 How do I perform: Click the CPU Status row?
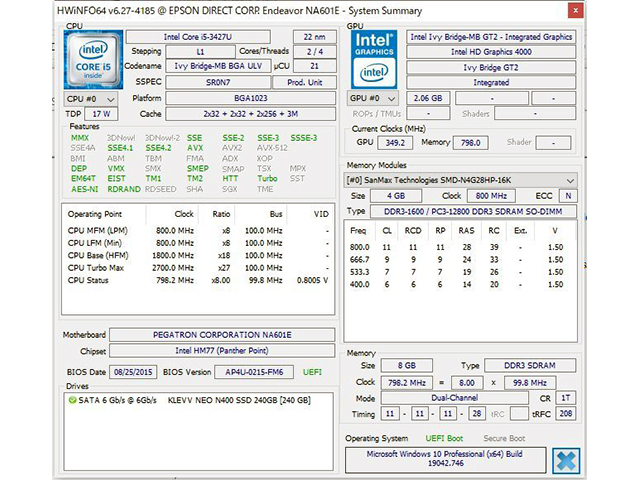pos(198,280)
